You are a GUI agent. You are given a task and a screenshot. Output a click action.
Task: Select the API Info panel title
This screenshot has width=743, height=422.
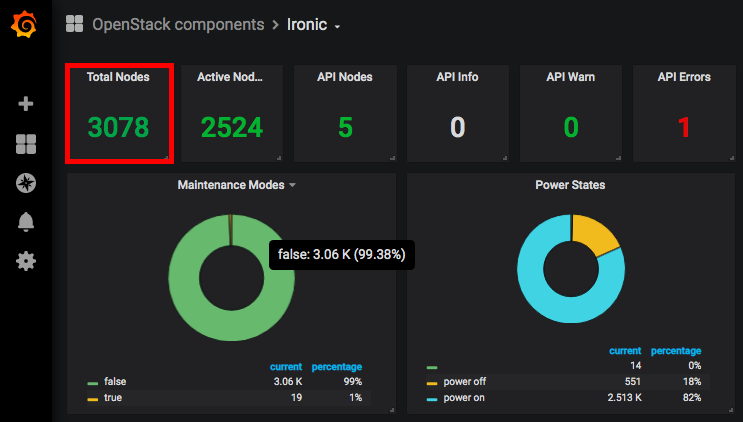(457, 77)
